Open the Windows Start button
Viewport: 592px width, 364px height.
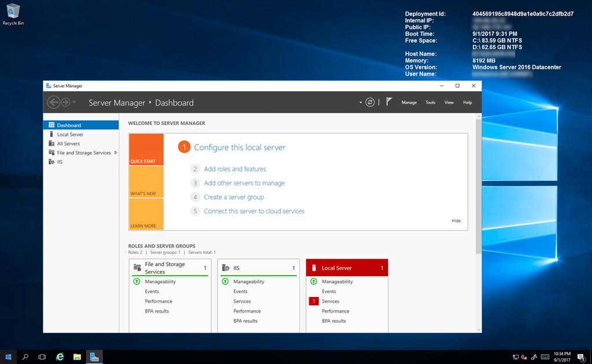click(x=8, y=357)
